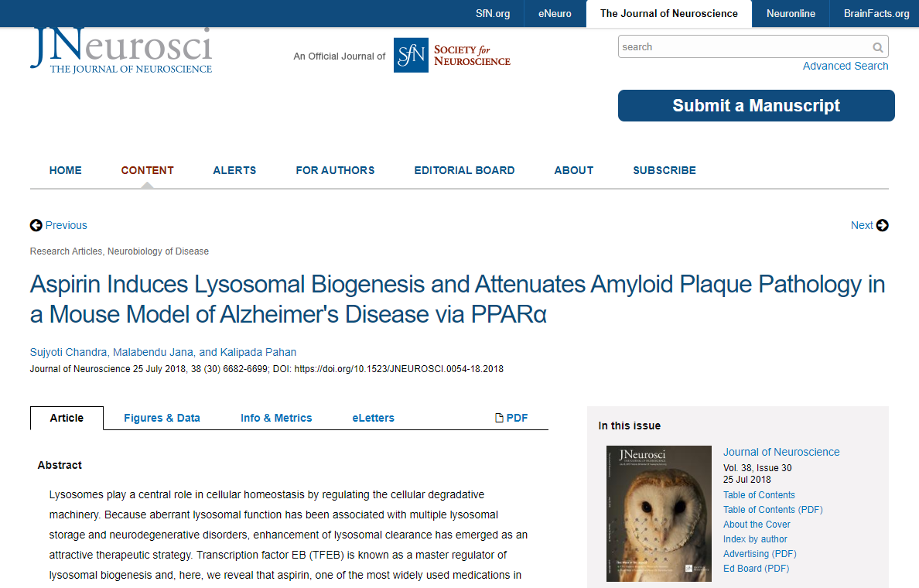
Task: Open the FOR AUTHORS menu item
Action: [335, 170]
